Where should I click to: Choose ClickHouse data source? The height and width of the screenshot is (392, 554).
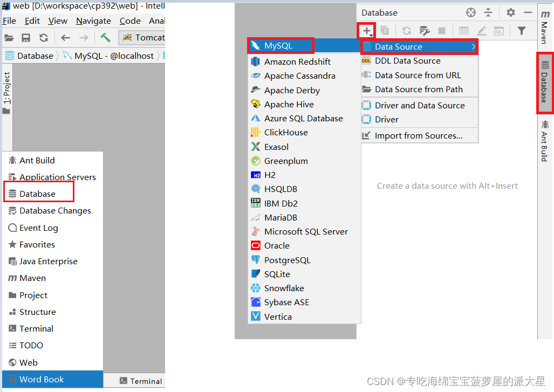304,133
